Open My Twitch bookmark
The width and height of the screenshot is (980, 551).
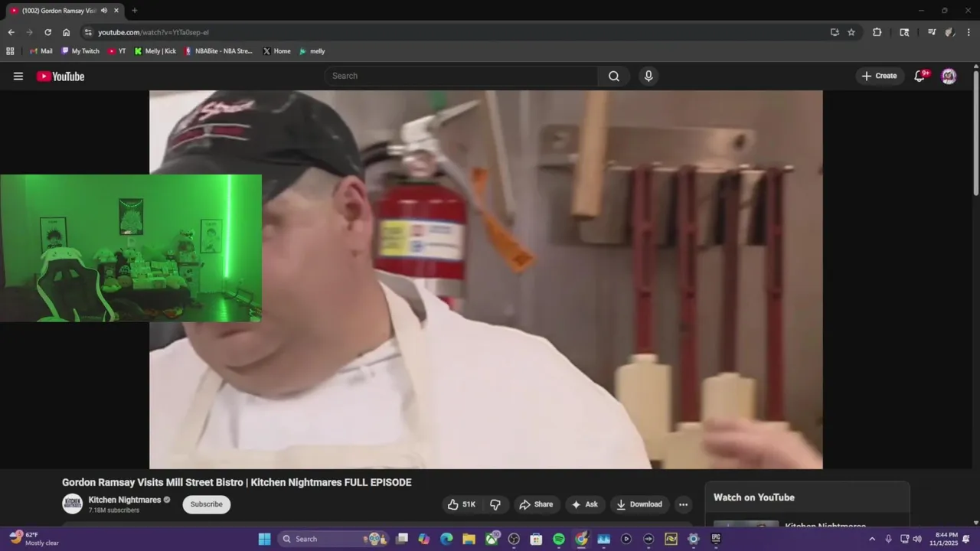[x=80, y=51]
